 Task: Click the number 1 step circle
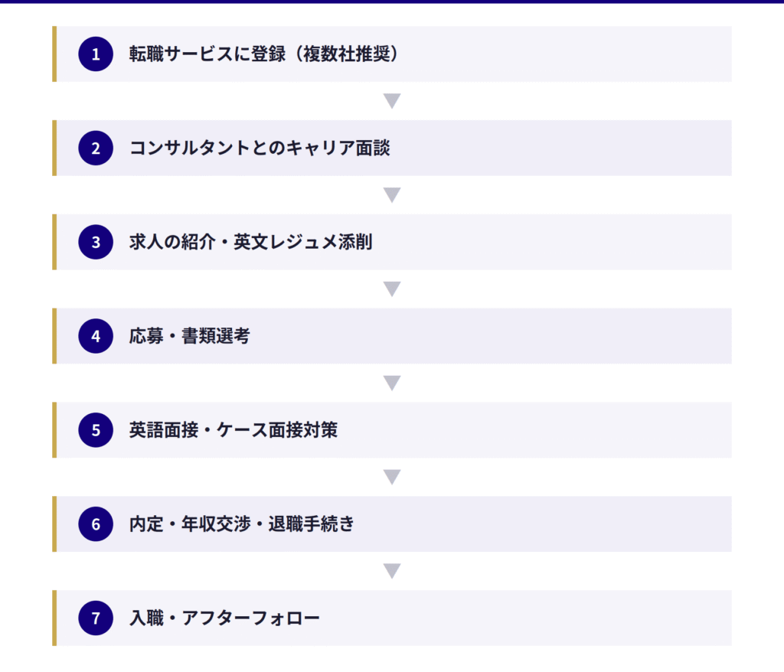[x=96, y=54]
